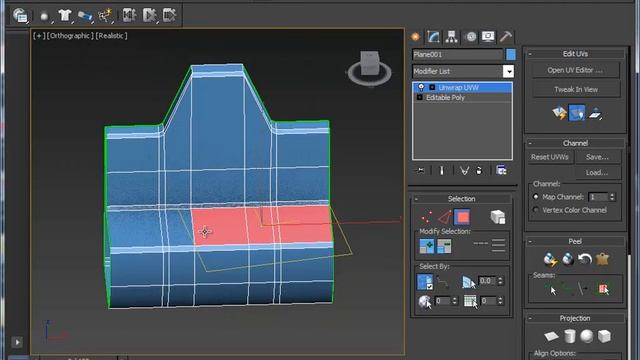Collapse the Edit UVs rollout
Viewport: 640px width, 360px height.
point(530,54)
